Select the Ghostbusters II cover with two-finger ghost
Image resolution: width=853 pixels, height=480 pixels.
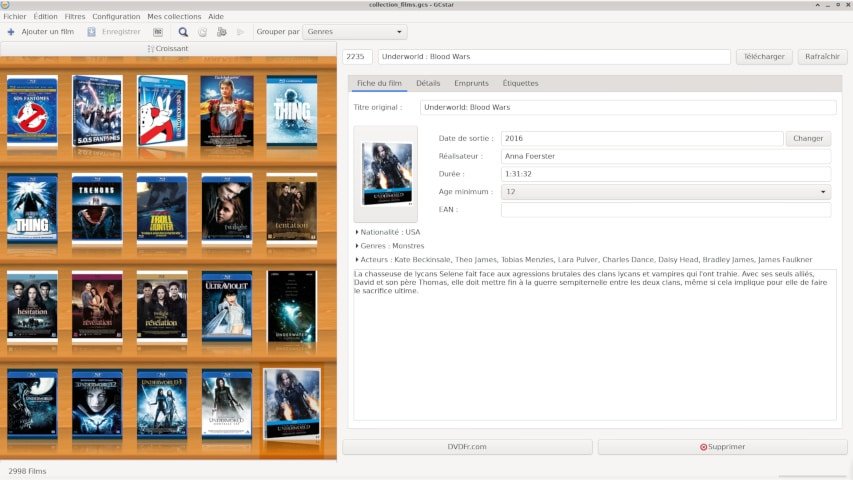(162, 112)
